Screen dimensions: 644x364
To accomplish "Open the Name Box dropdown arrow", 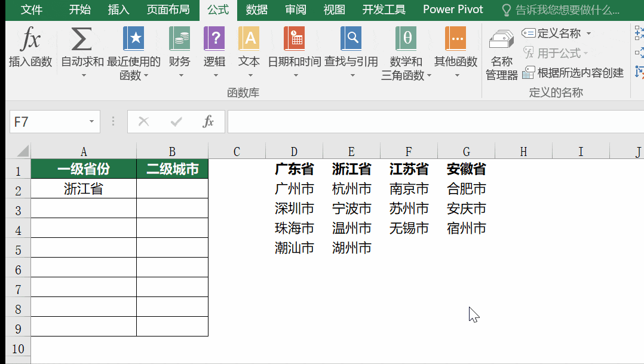I will (x=91, y=121).
